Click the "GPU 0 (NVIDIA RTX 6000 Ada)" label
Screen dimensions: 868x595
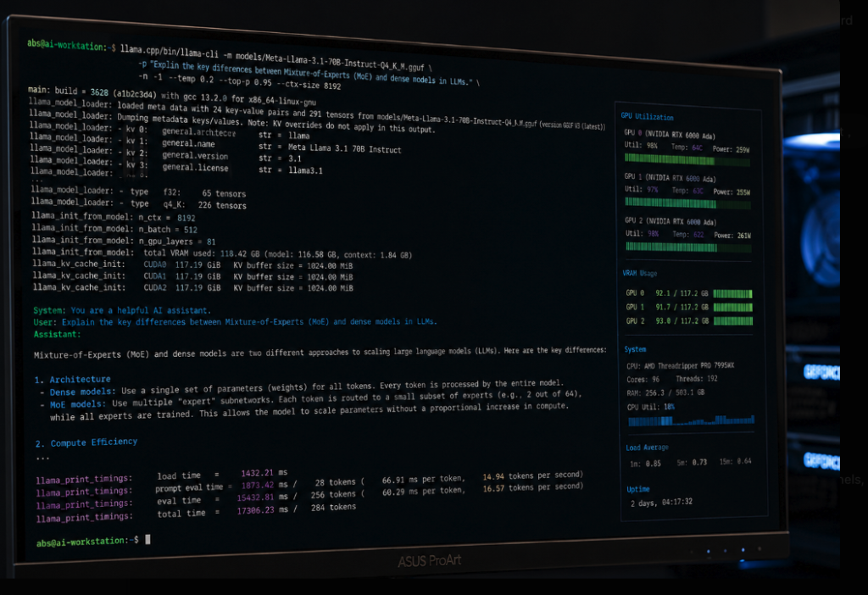point(670,135)
